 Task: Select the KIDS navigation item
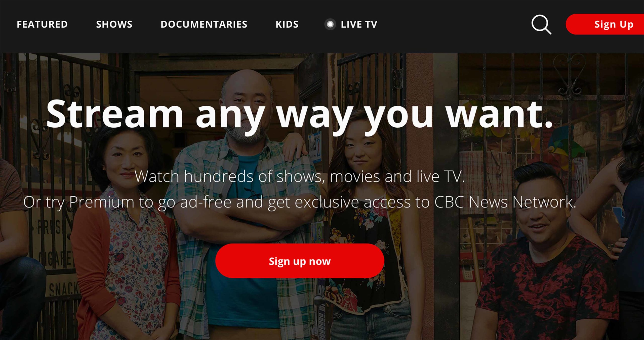coord(287,24)
